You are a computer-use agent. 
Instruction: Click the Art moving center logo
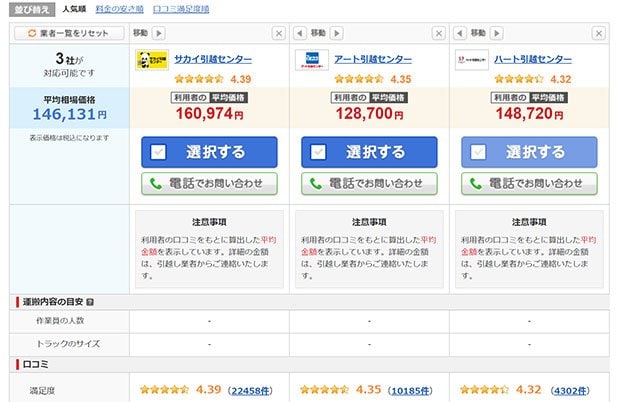[312, 60]
